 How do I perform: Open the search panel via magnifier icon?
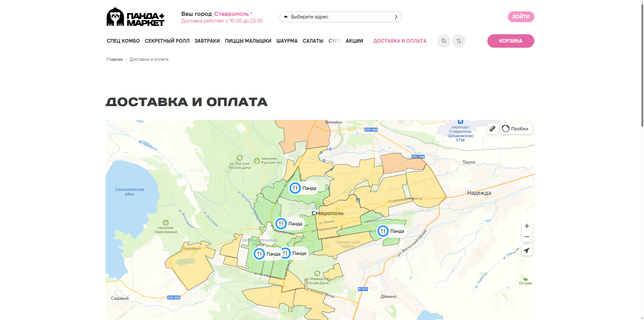pyautogui.click(x=443, y=41)
